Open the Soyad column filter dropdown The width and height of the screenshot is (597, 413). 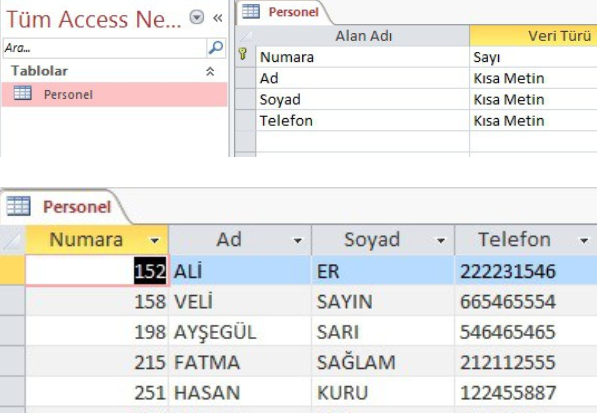(x=441, y=241)
